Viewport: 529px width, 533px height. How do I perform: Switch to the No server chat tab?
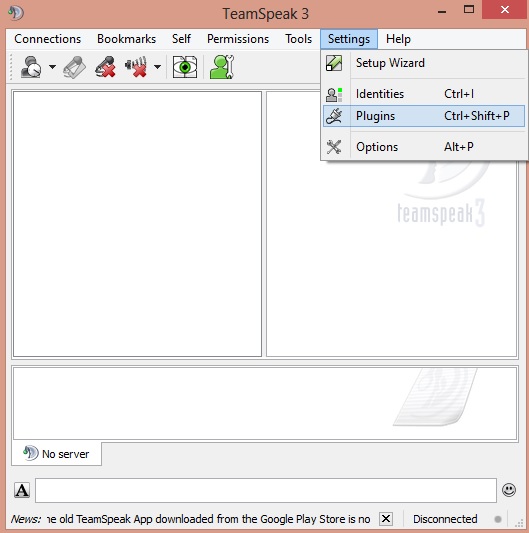click(x=56, y=454)
